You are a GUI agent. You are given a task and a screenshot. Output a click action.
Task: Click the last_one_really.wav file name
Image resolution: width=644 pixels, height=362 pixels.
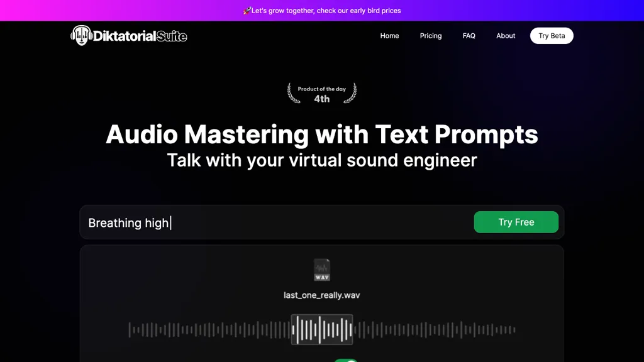[x=322, y=295]
